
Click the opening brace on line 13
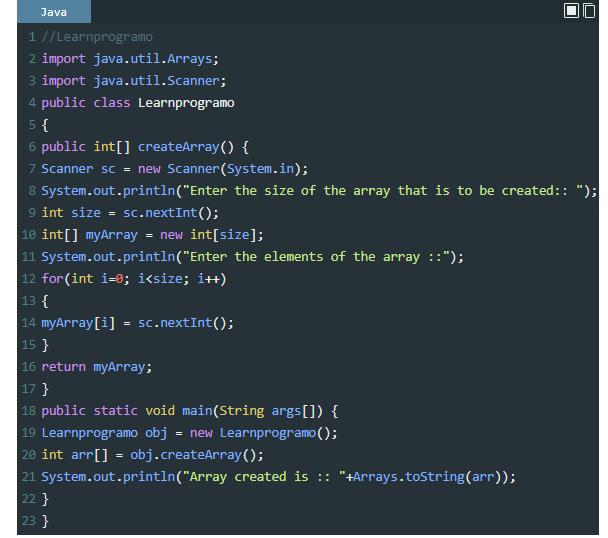pyautogui.click(x=45, y=301)
